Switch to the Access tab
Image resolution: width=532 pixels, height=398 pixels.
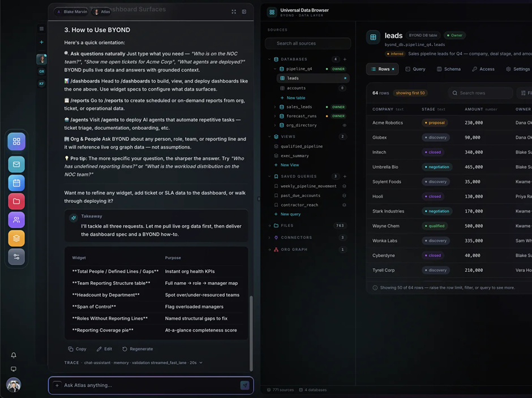[x=483, y=69]
